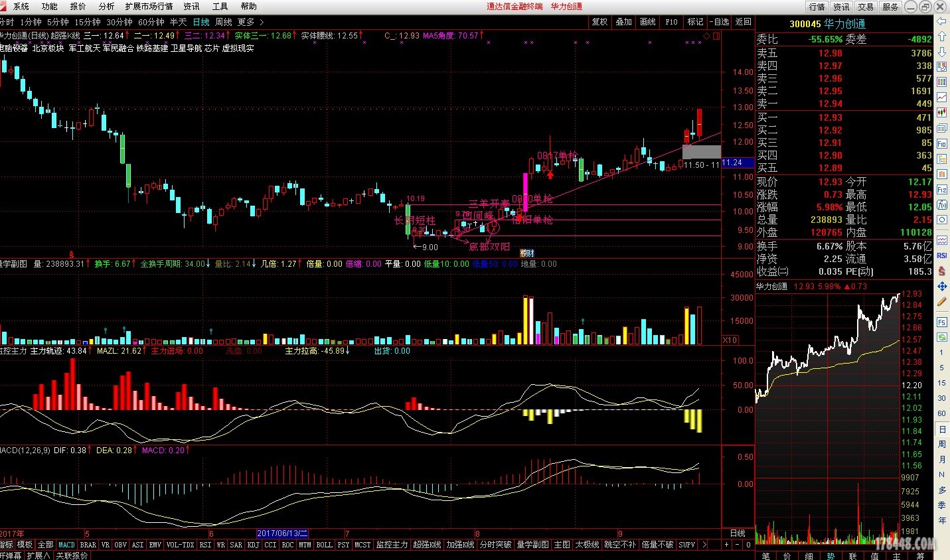Click the back arrow icon in right sidebar
This screenshot has height=560, width=950.
941,22
